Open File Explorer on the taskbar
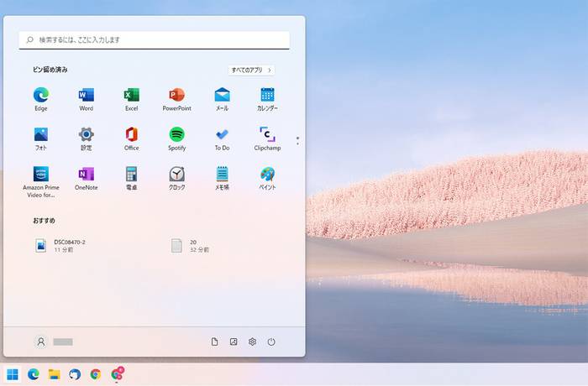Screen dimensions: 588x386 [x=54, y=374]
